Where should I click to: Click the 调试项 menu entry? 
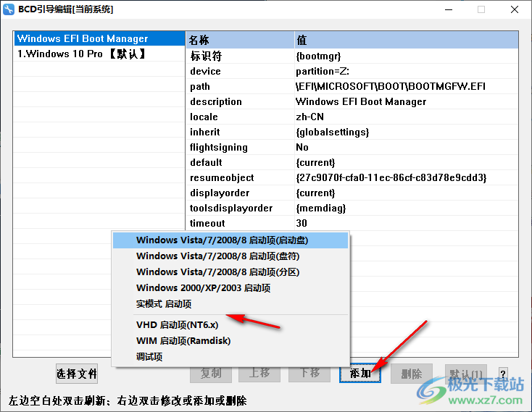tap(149, 357)
